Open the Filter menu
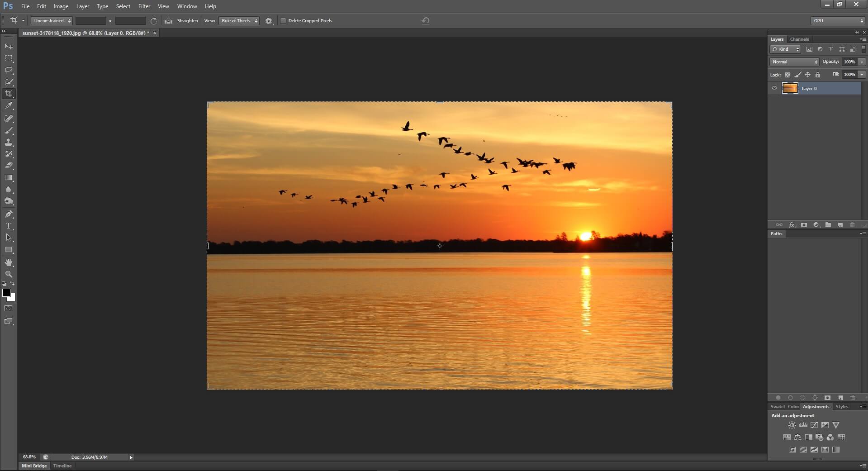This screenshot has width=868, height=471. click(144, 6)
